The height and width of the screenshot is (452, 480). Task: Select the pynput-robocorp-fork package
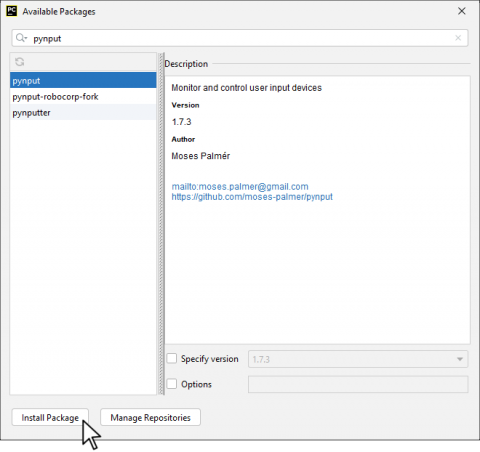tap(83, 97)
